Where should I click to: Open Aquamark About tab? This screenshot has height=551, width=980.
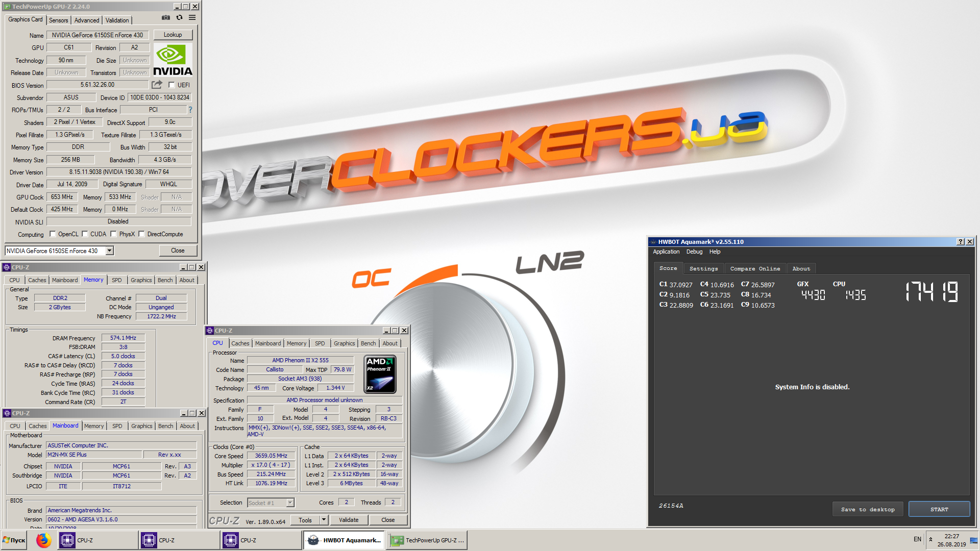pyautogui.click(x=801, y=268)
